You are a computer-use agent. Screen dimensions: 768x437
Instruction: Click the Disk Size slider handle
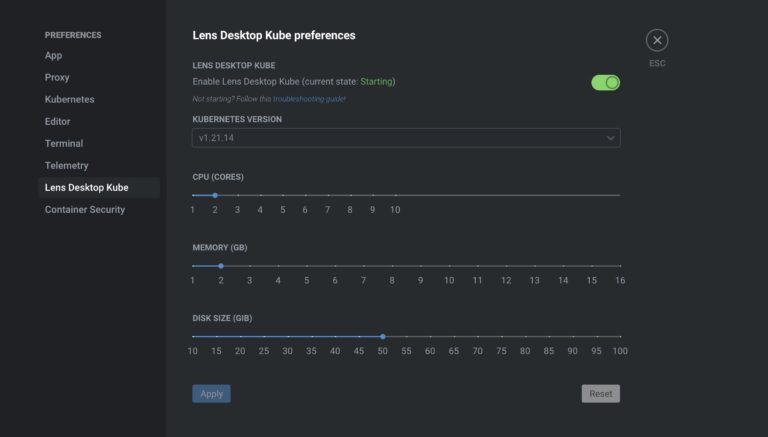pyautogui.click(x=383, y=337)
